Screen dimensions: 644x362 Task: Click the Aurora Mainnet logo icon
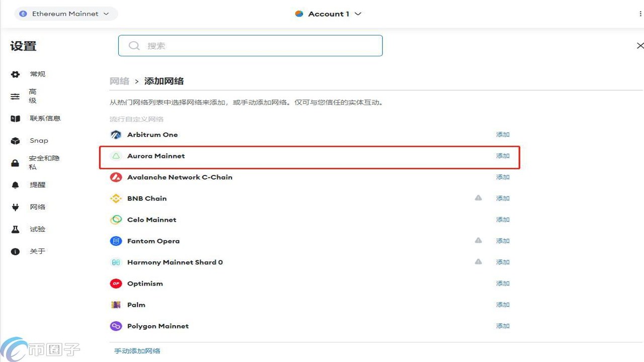[116, 156]
